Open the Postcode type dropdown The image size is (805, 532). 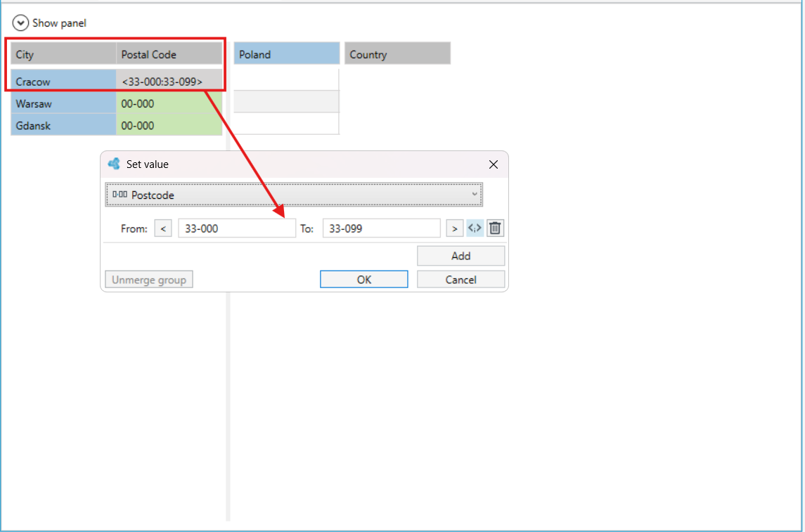tap(294, 195)
